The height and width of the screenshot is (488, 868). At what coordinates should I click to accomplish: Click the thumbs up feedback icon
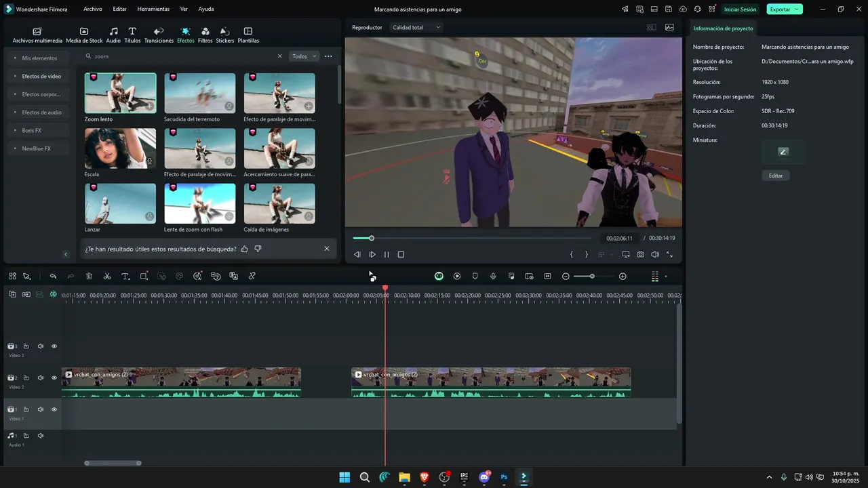tap(244, 249)
